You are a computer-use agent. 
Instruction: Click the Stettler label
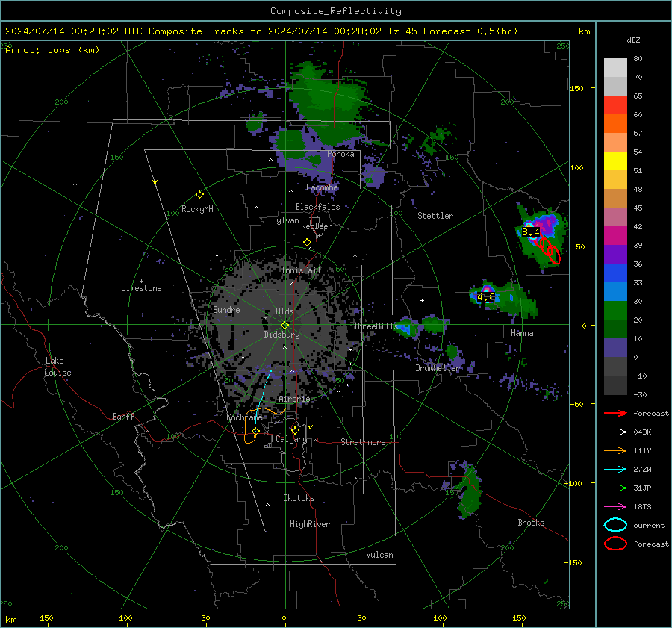[x=435, y=216]
